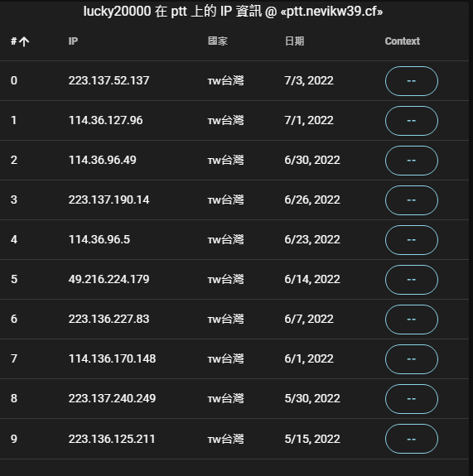Open Context button for 223.136.125.211
This screenshot has height=476, width=473.
(x=412, y=439)
